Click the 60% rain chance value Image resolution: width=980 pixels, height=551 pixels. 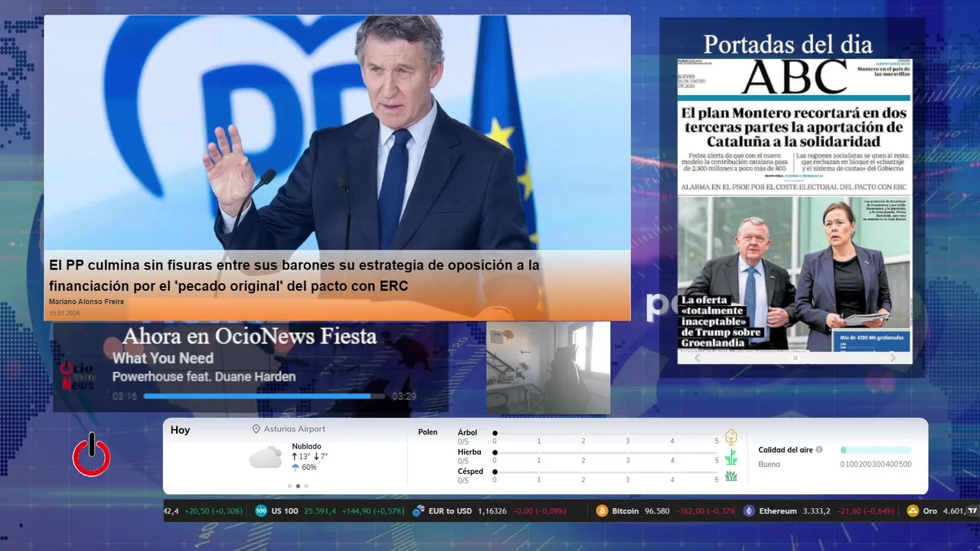point(309,467)
